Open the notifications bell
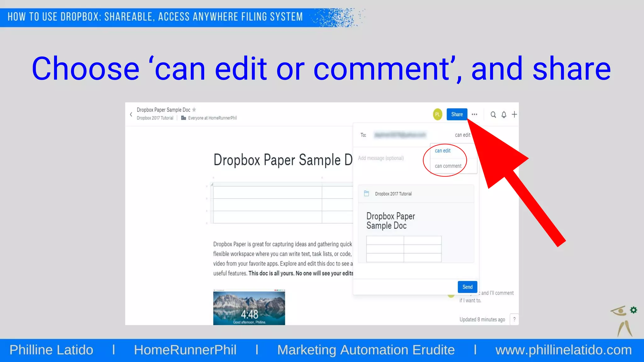 (x=504, y=115)
